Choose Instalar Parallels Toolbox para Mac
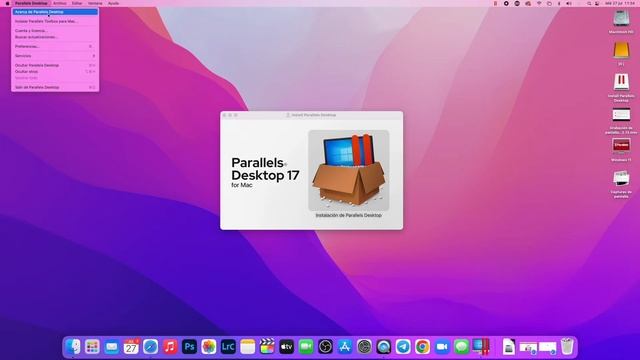 click(x=55, y=21)
